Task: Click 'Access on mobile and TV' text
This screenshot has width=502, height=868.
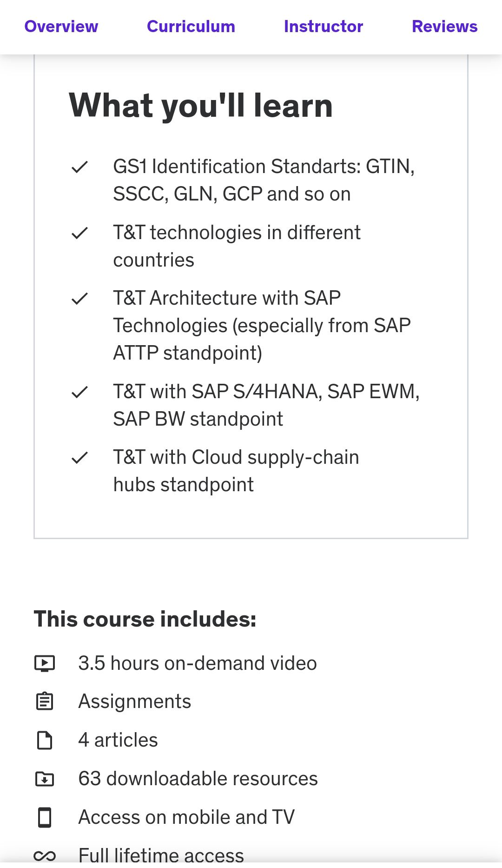Action: pos(186,817)
